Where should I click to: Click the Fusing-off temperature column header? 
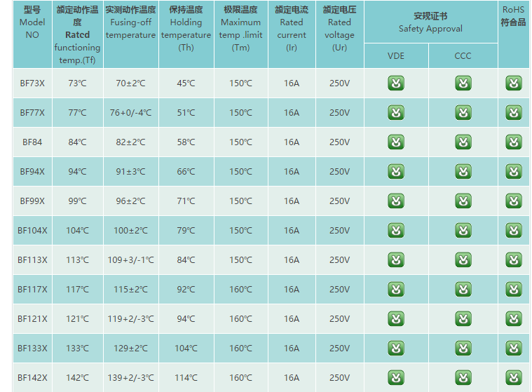point(130,23)
